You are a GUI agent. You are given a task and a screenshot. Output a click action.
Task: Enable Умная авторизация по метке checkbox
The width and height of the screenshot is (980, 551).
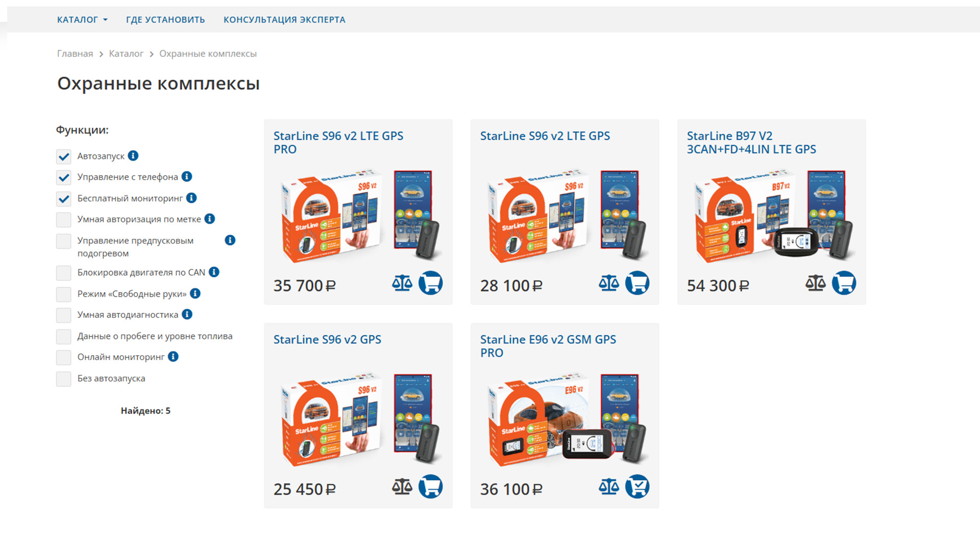pos(64,220)
